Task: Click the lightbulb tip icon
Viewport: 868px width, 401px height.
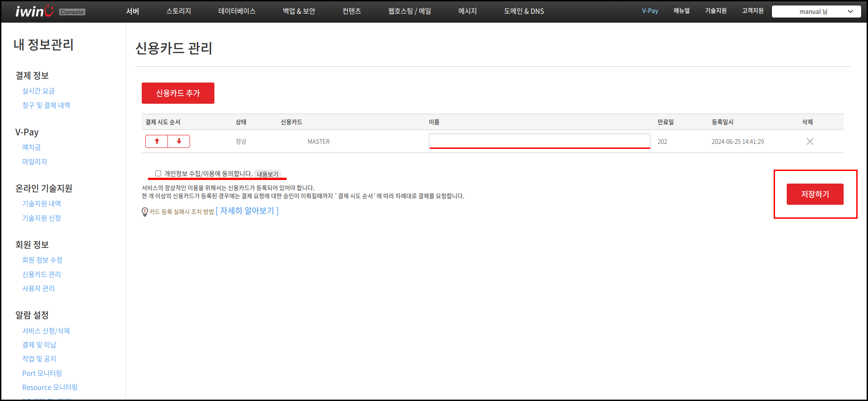Action: coord(145,212)
